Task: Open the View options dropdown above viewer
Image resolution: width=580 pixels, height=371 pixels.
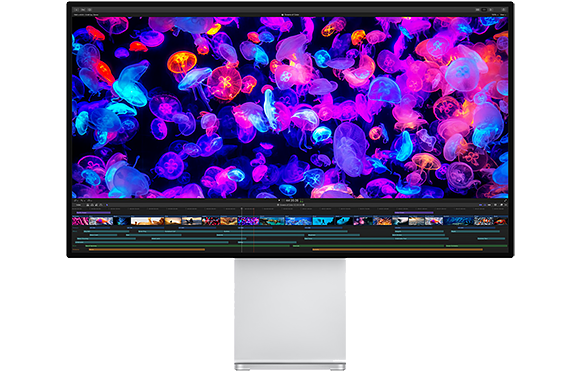Action: coord(503,14)
